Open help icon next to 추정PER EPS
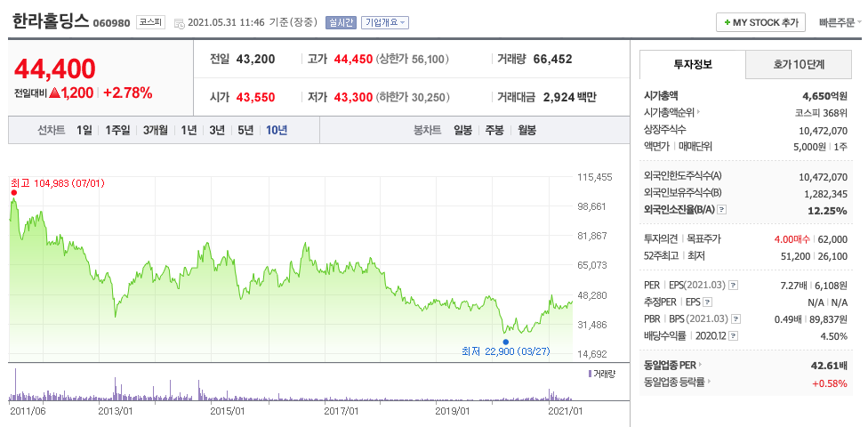This screenshot has height=427, width=868. point(707,302)
